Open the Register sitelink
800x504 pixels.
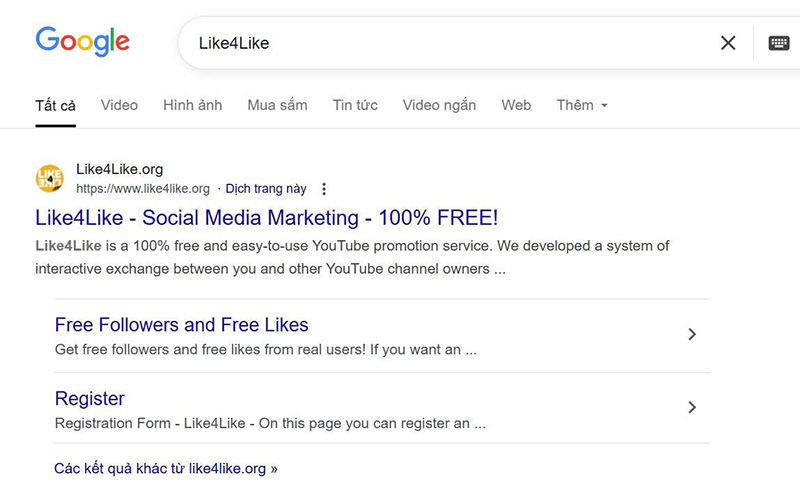[x=89, y=399]
